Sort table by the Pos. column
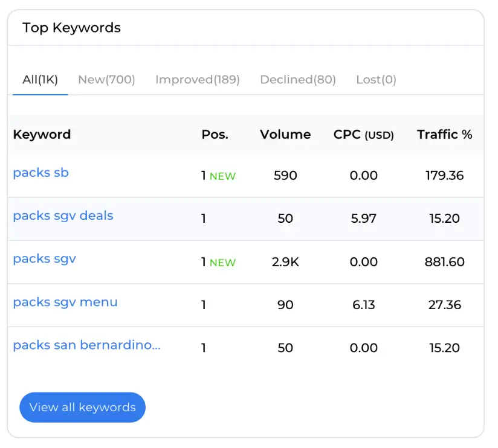Image resolution: width=498 pixels, height=448 pixels. pos(215,135)
